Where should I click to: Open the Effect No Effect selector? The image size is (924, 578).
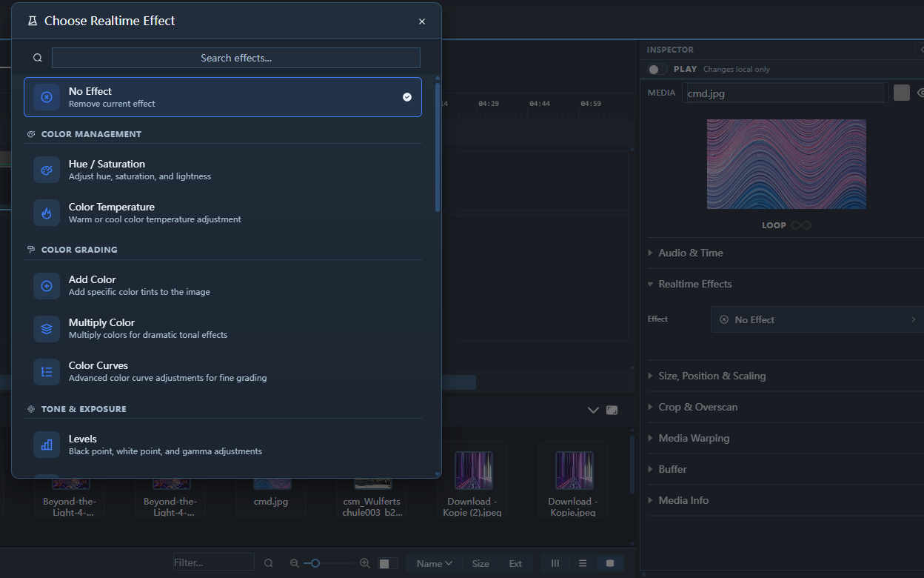[x=817, y=319]
